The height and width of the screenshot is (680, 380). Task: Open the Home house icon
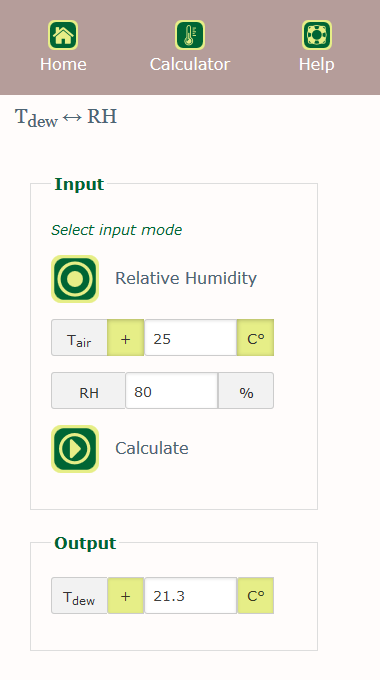tap(63, 35)
